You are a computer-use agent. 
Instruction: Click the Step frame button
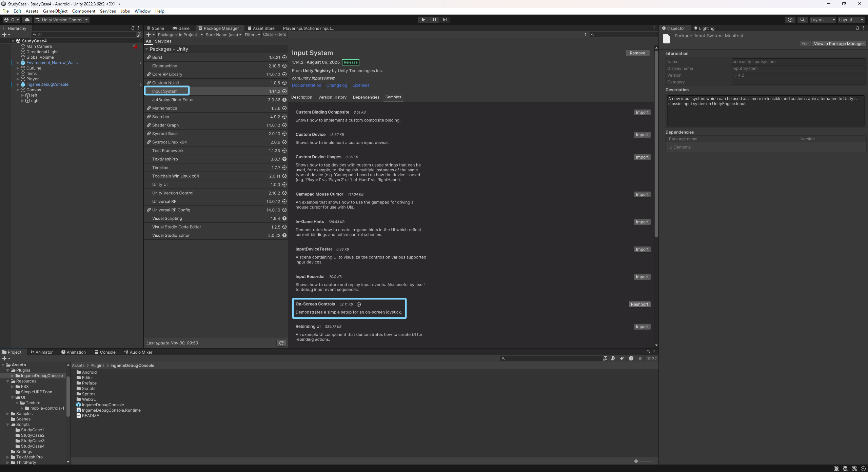pos(445,20)
